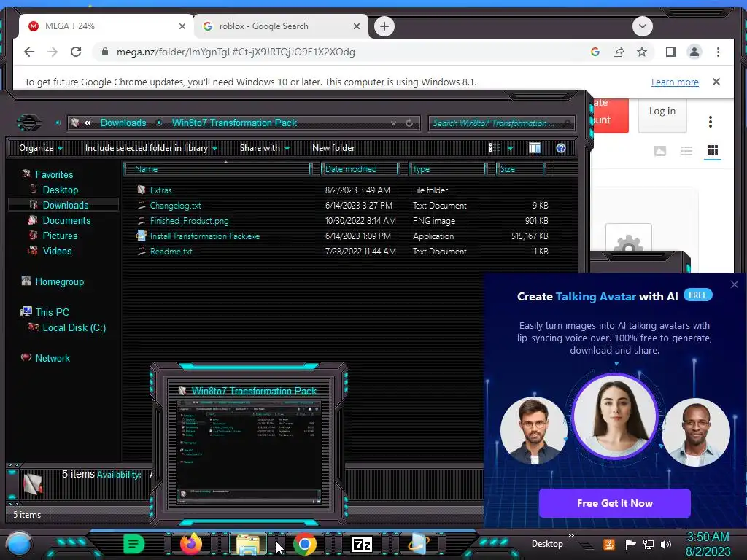Click the Google icon in address bar

point(595,52)
